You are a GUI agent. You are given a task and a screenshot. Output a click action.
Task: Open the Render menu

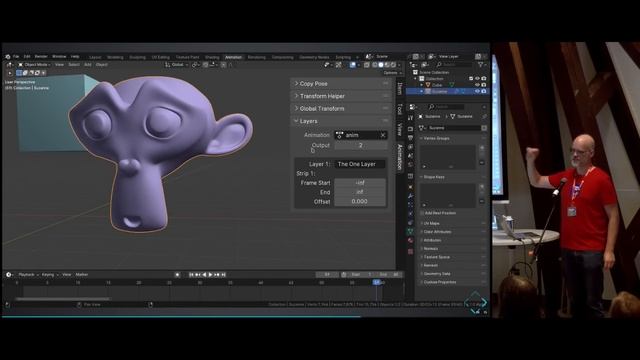tap(41, 57)
